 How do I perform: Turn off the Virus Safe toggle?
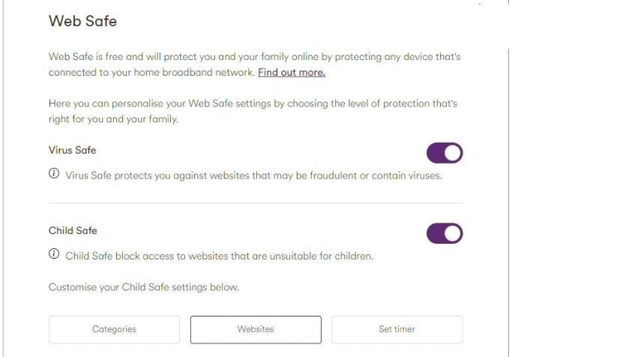[x=445, y=153]
